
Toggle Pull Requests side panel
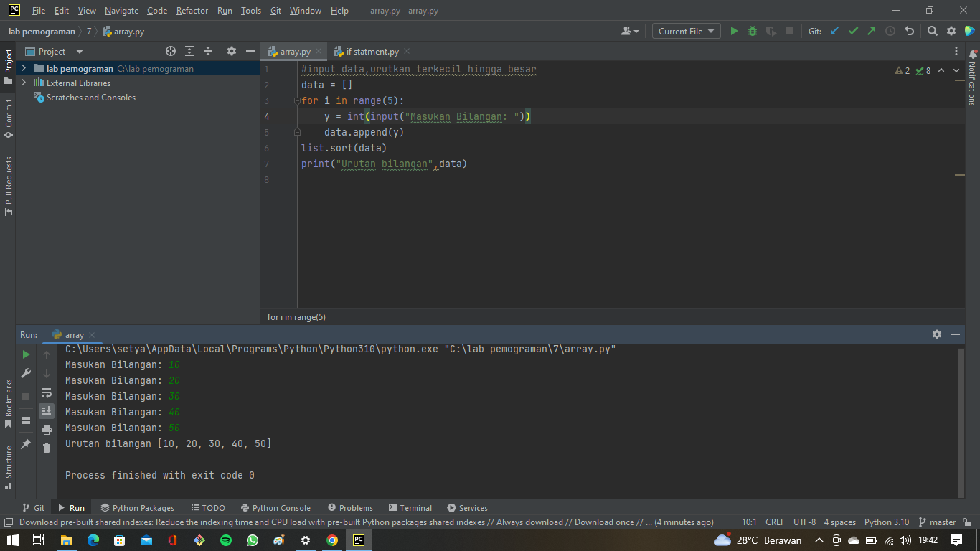coord(9,187)
